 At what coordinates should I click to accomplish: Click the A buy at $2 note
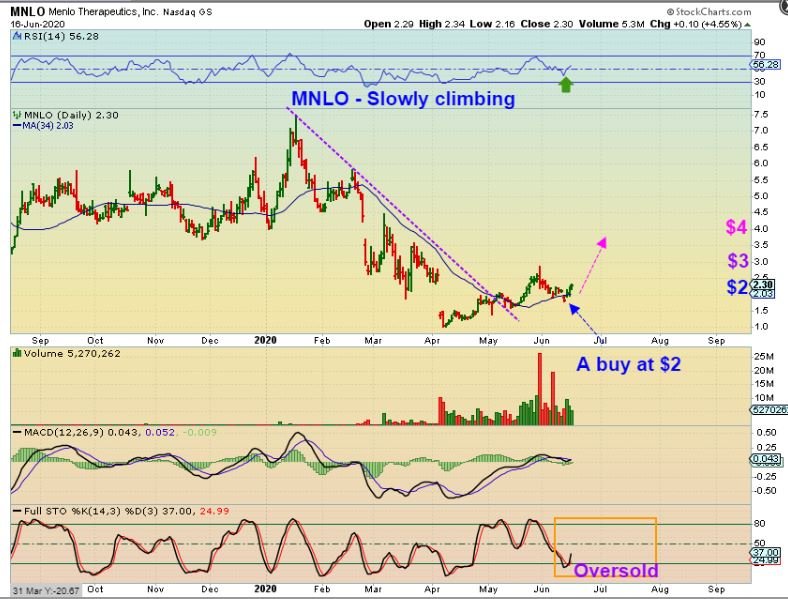pyautogui.click(x=629, y=364)
